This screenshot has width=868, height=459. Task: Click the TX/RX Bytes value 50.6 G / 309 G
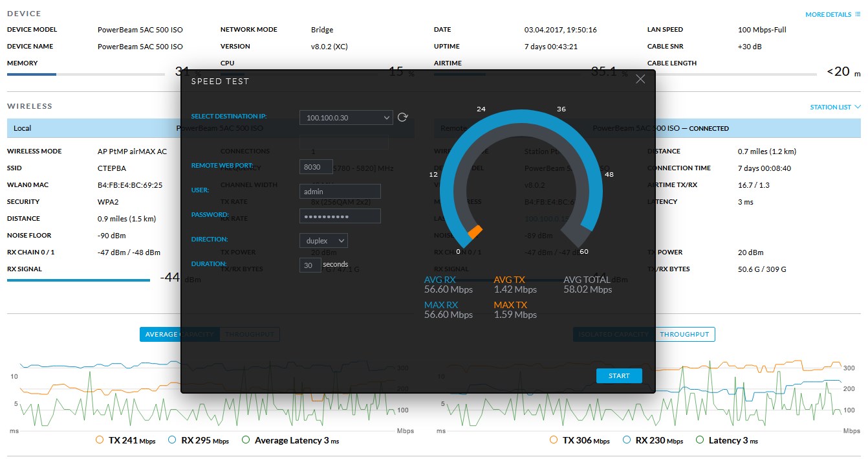pos(762,269)
